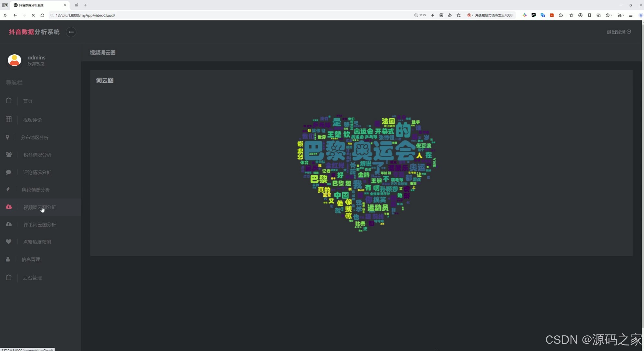This screenshot has height=351, width=644.
Task: Collapse sidebar with the arrow button
Action: 71,32
